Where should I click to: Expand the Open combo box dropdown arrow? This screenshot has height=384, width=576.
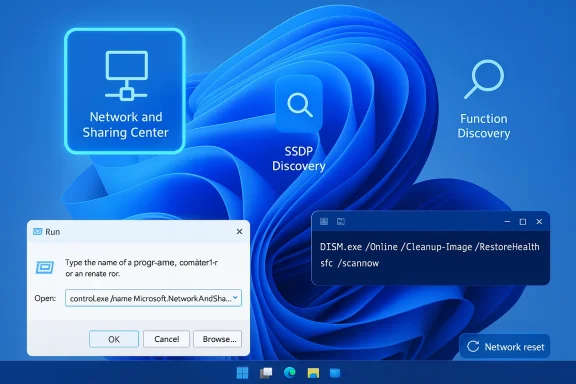click(235, 298)
